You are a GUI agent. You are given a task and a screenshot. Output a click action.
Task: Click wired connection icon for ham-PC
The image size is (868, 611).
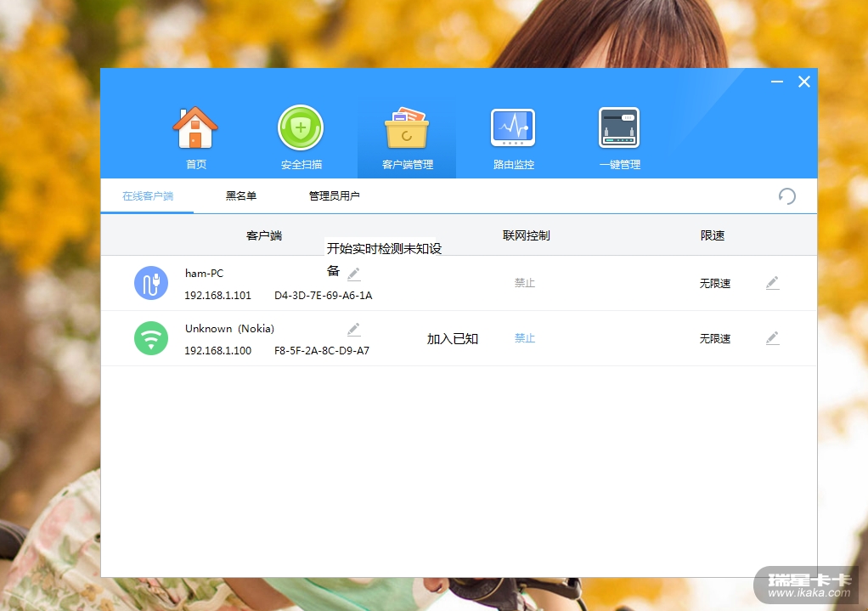tap(151, 283)
